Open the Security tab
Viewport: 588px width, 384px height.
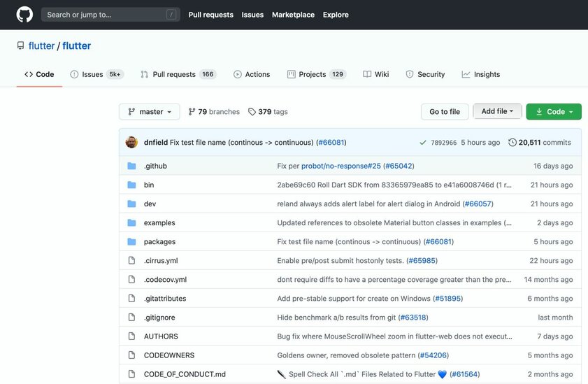pos(426,74)
